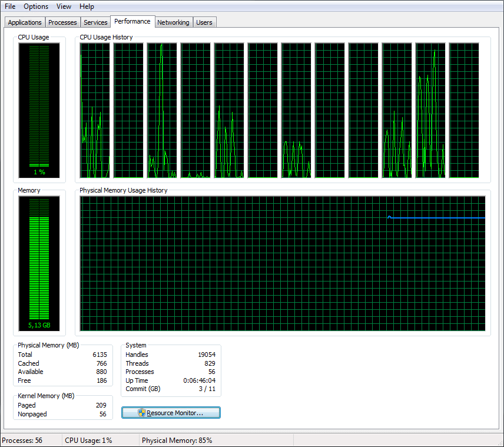
Task: Click the Handles value 19054
Action: [x=207, y=355]
